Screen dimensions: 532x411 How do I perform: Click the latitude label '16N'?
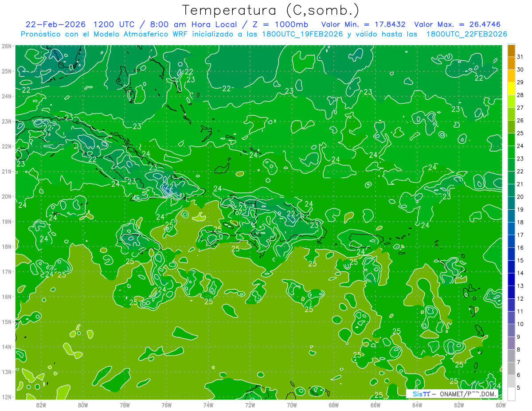click(x=7, y=297)
